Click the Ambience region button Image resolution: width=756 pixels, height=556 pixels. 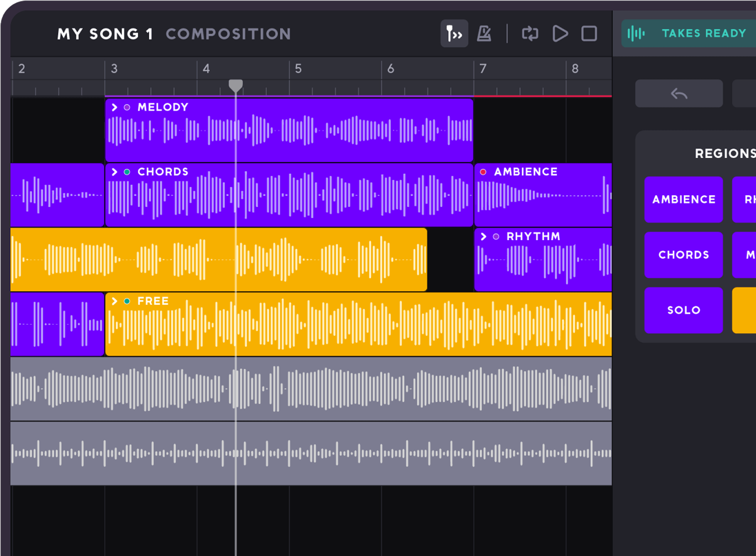tap(683, 200)
